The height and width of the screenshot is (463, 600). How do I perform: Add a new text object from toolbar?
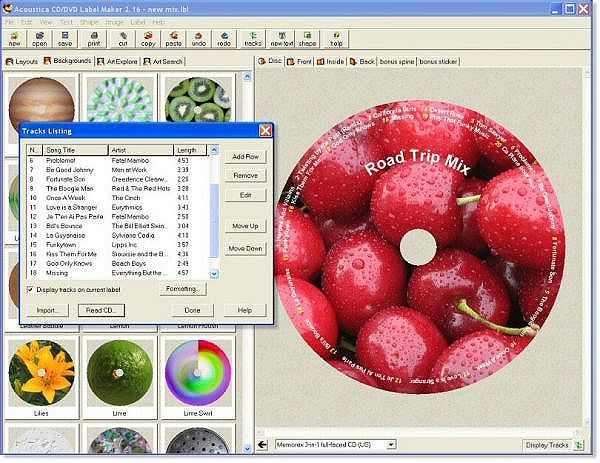coord(282,39)
